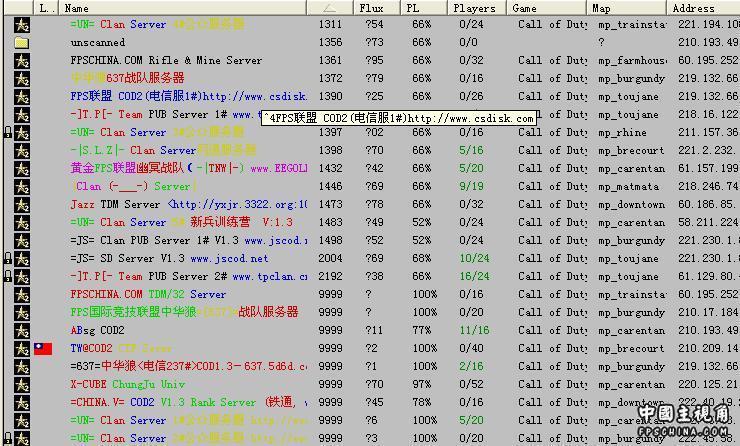Viewport: 740px width, 446px height.
Task: Select the folder icon of the unscanned row
Action: coord(22,43)
